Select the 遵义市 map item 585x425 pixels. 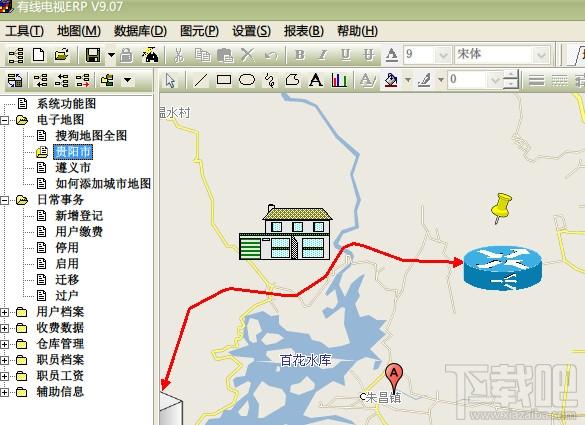click(73, 168)
